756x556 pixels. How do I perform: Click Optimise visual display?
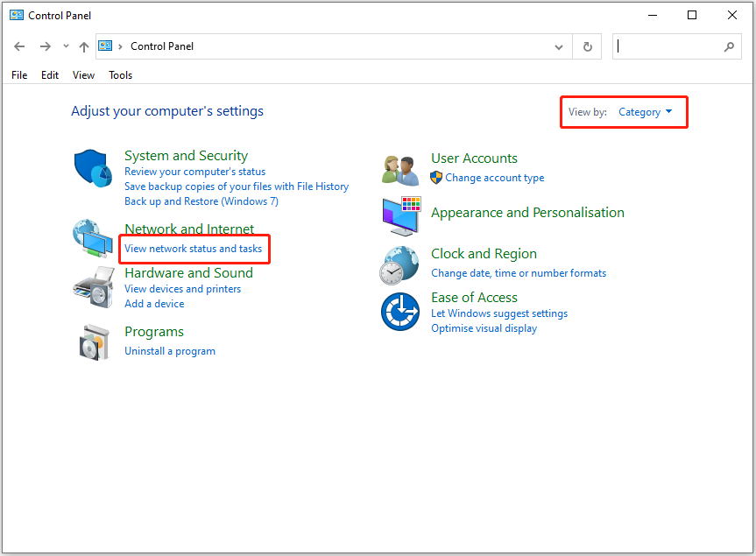click(484, 328)
